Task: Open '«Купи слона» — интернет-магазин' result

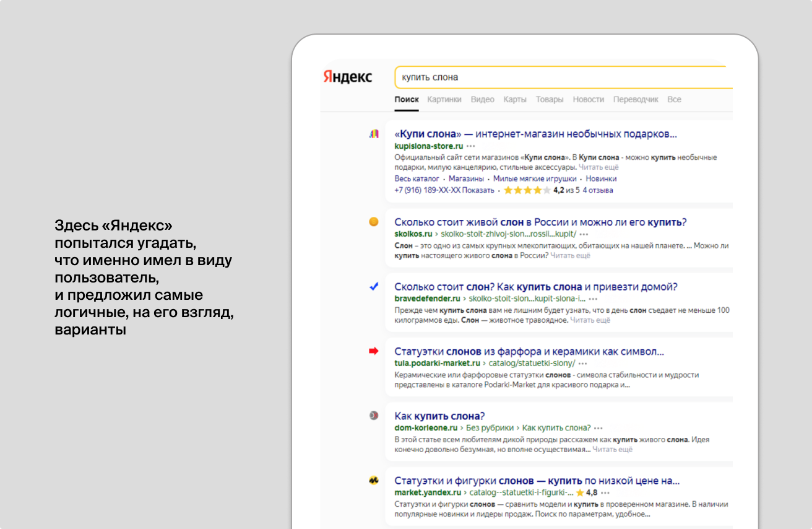Action: 535,134
